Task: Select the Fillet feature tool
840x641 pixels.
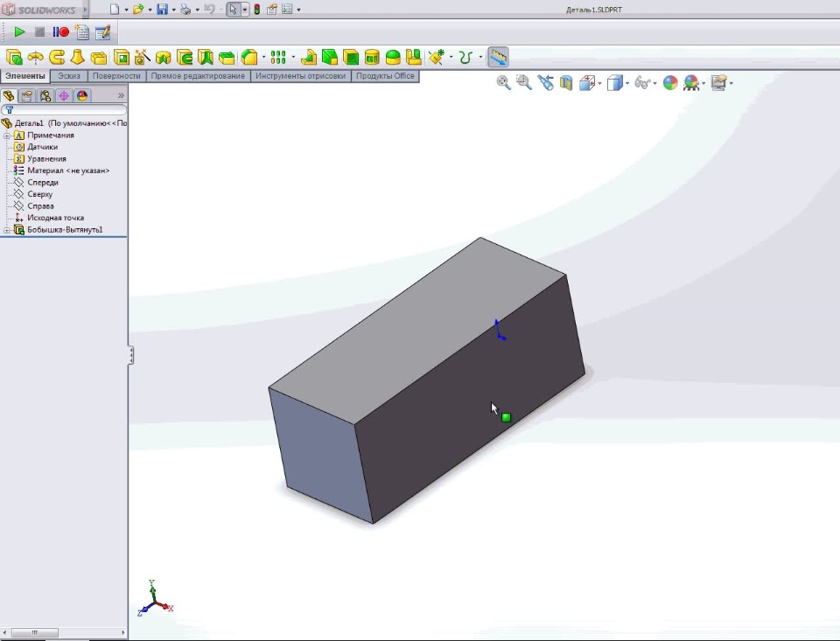Action: (x=249, y=57)
